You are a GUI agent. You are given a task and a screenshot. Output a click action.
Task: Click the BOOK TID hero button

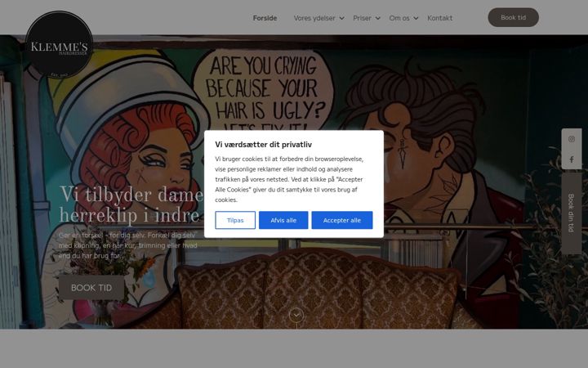91,288
